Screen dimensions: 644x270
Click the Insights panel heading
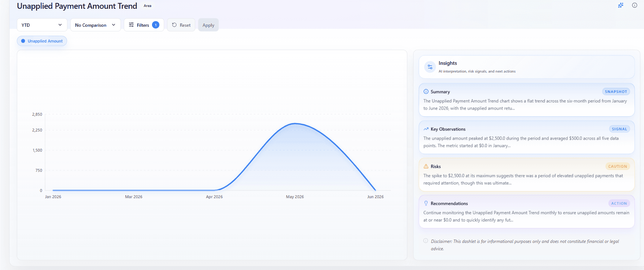tap(448, 63)
